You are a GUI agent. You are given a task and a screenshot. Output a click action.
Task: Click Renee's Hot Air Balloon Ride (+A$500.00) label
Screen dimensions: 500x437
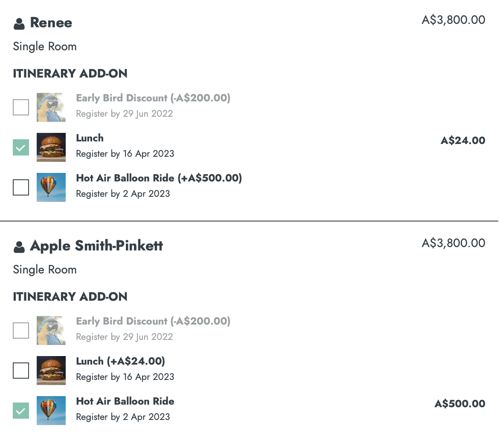[159, 178]
